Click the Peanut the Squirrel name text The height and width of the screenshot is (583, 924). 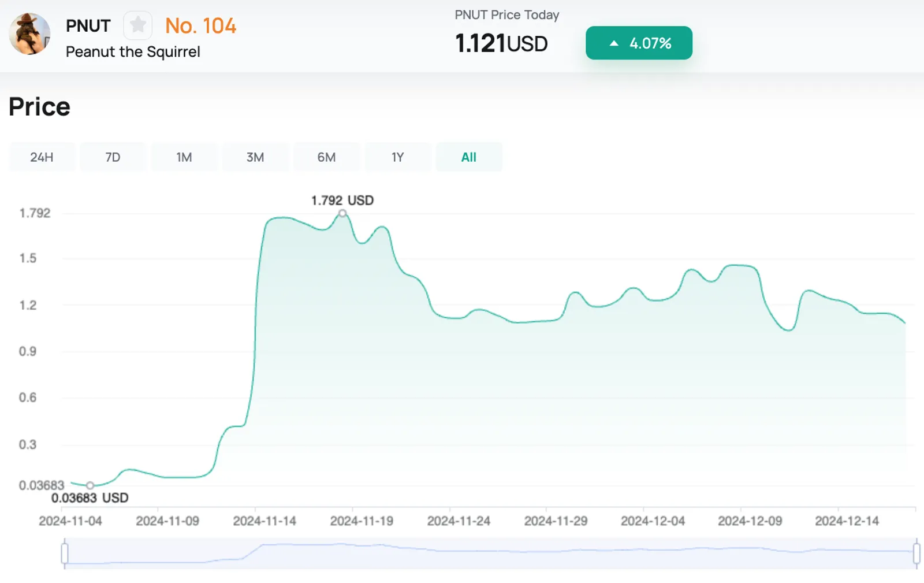[x=133, y=52]
